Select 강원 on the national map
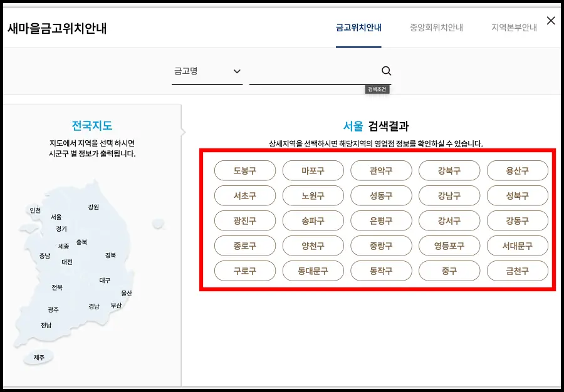Screen dimensions: 564x392 pos(93,207)
